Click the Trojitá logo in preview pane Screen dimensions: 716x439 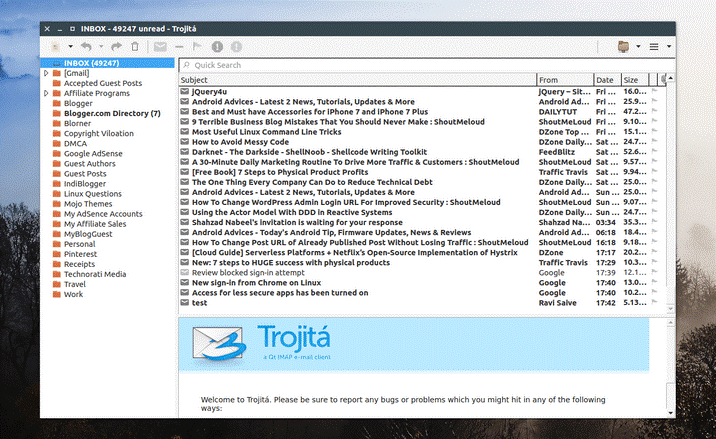coord(261,343)
